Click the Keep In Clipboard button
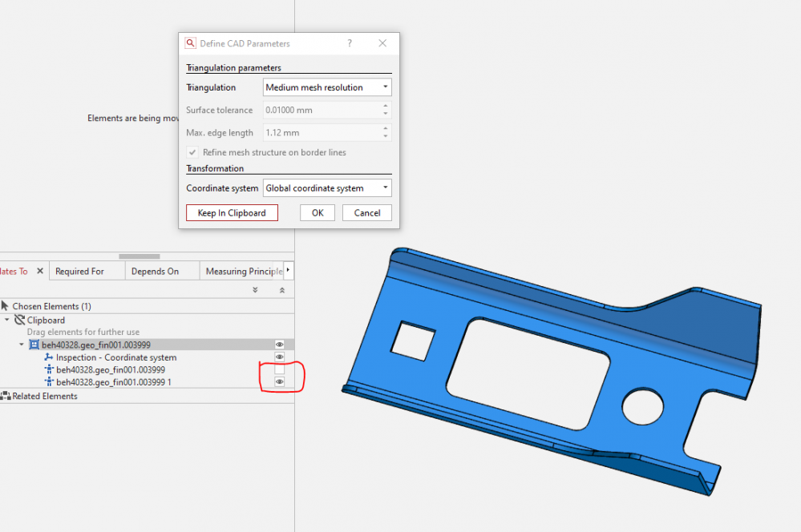 click(x=232, y=213)
